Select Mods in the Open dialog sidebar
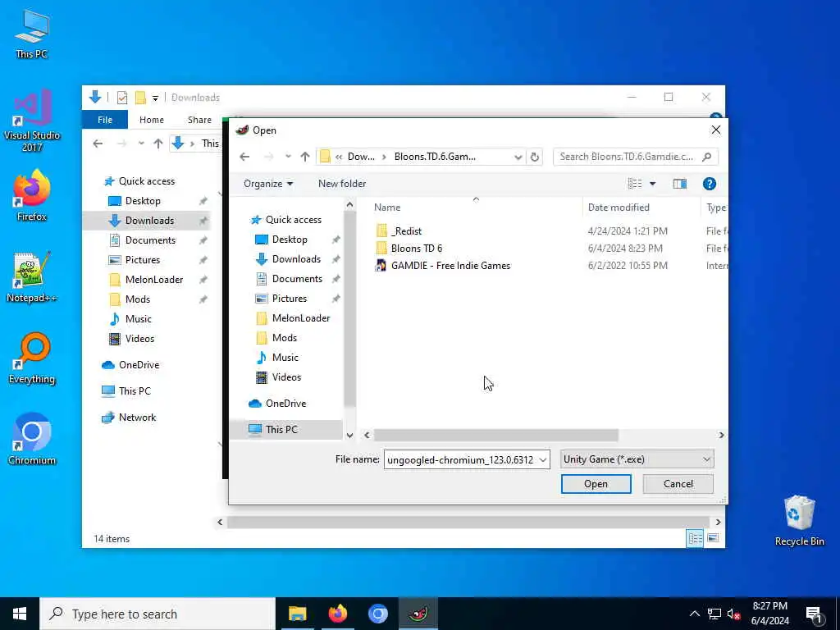The image size is (840, 630). [x=284, y=338]
